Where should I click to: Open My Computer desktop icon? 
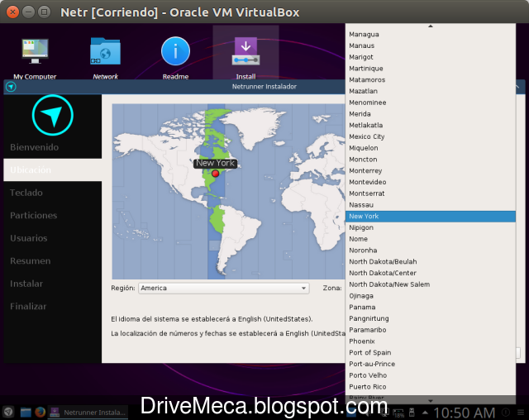35,57
